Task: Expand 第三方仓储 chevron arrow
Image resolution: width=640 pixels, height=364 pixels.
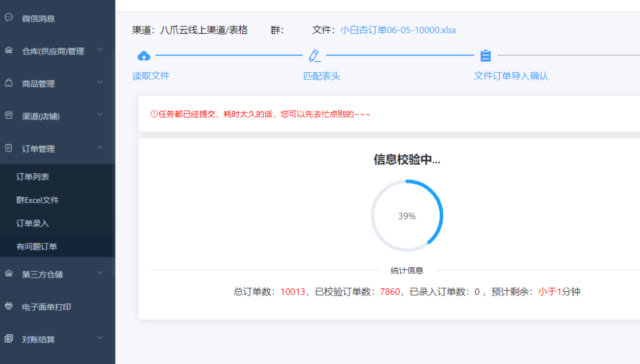Action: point(100,273)
